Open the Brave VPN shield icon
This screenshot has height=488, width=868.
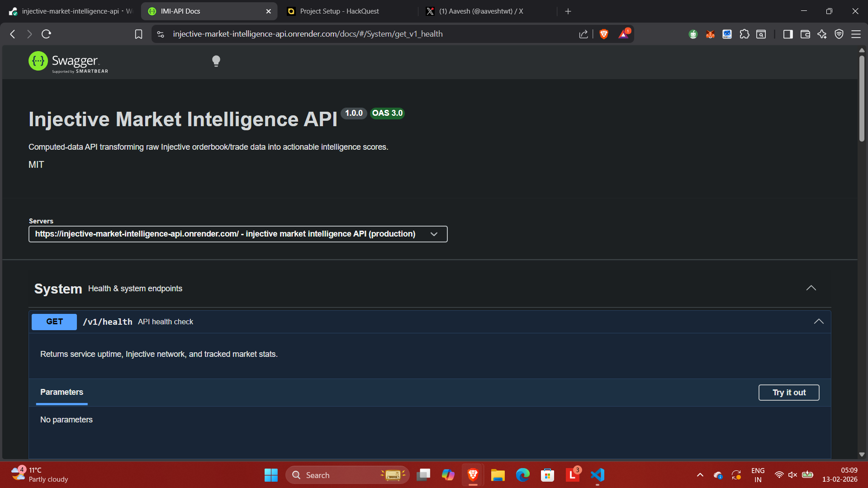pyautogui.click(x=839, y=34)
